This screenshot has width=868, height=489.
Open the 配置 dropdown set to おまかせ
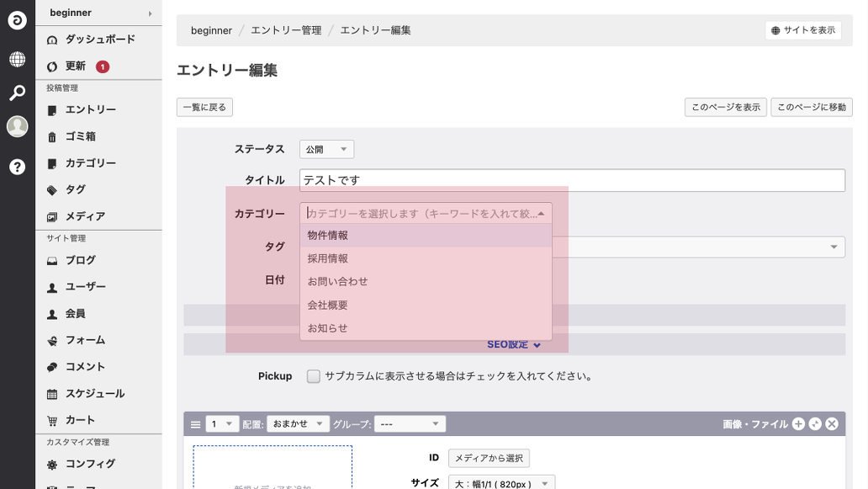(298, 424)
